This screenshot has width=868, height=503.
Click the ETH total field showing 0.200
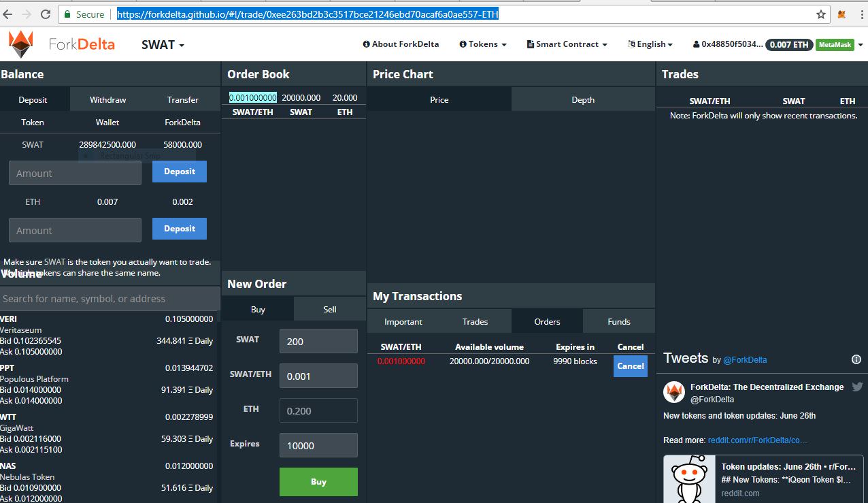point(318,410)
